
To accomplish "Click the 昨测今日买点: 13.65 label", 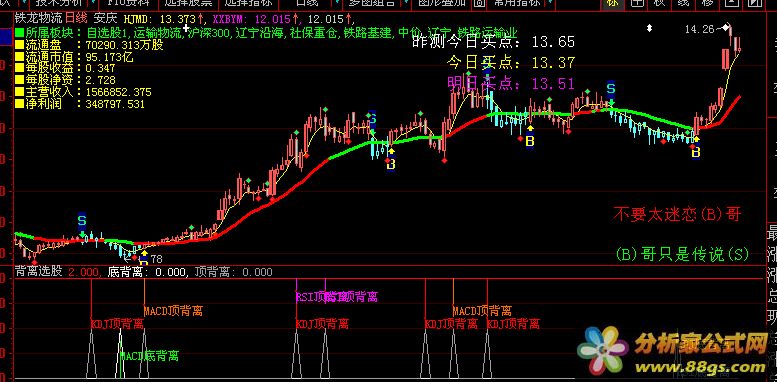I will tap(494, 42).
